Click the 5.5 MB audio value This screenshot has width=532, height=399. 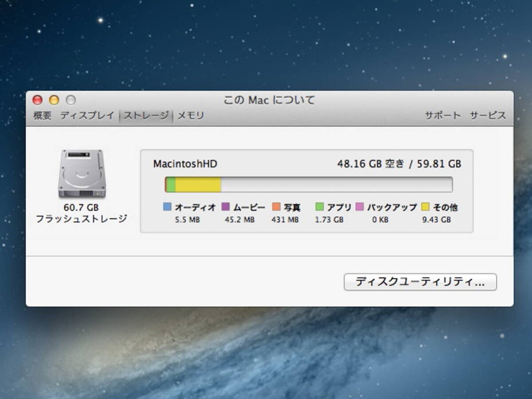(188, 220)
